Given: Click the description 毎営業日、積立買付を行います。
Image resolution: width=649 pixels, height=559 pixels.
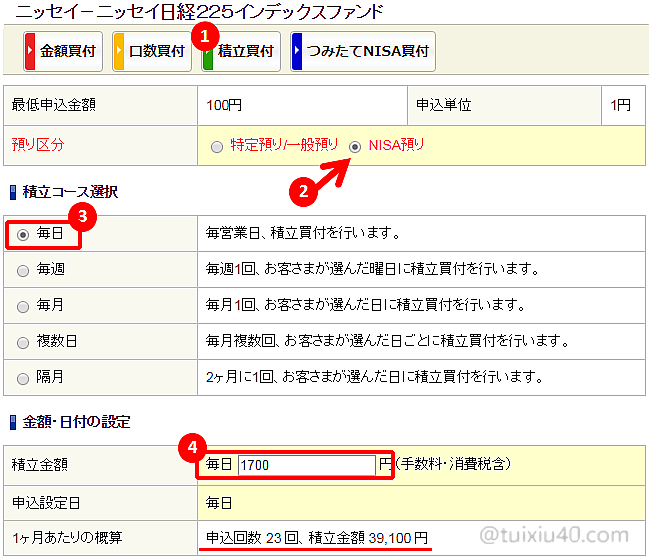Looking at the screenshot, I should pyautogui.click(x=303, y=233).
